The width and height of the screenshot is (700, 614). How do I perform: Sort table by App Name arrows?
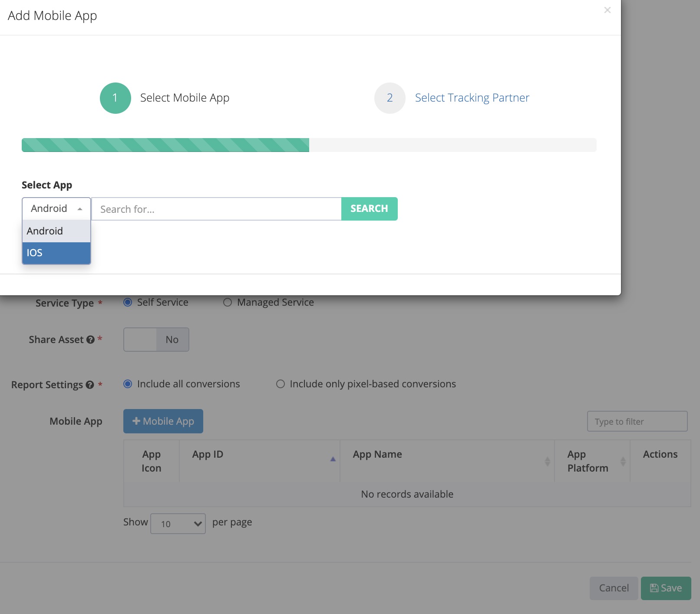pyautogui.click(x=547, y=461)
